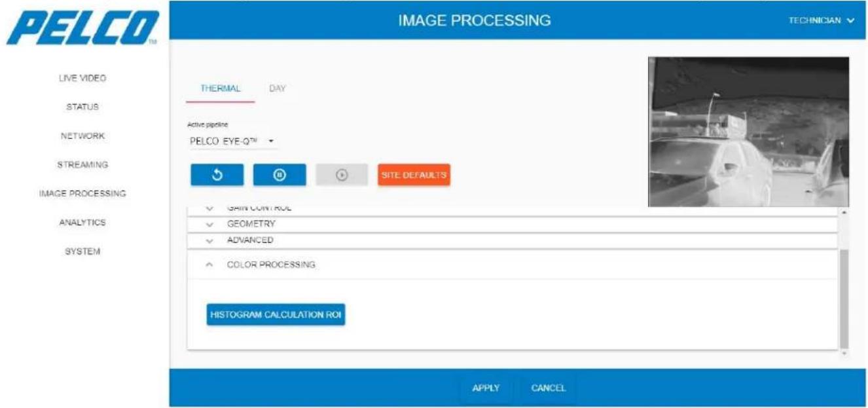Open the ANALYTICS section
The height and width of the screenshot is (408, 868).
tap(82, 222)
